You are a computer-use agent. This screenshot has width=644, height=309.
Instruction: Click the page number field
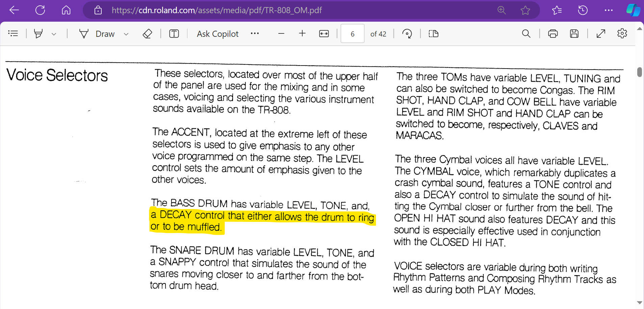click(x=353, y=33)
